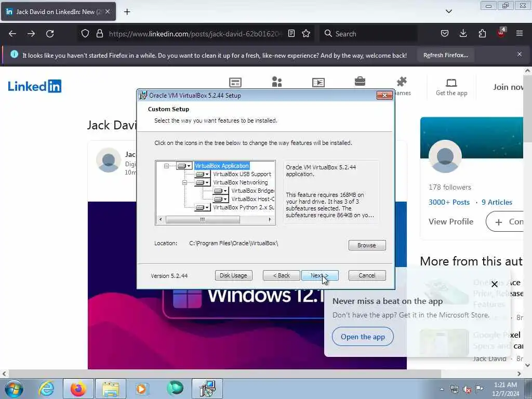Click Jack David profile avatar in sidebar
532x399 pixels.
[x=445, y=156]
